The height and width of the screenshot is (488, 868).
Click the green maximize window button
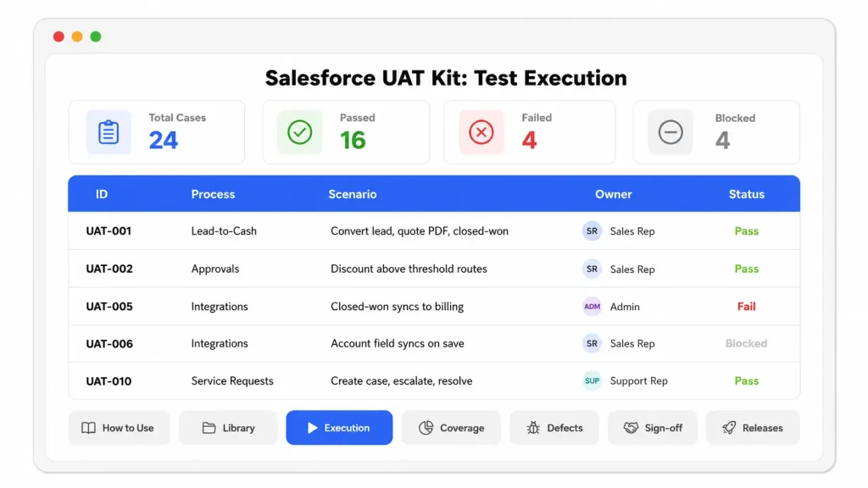pos(96,36)
